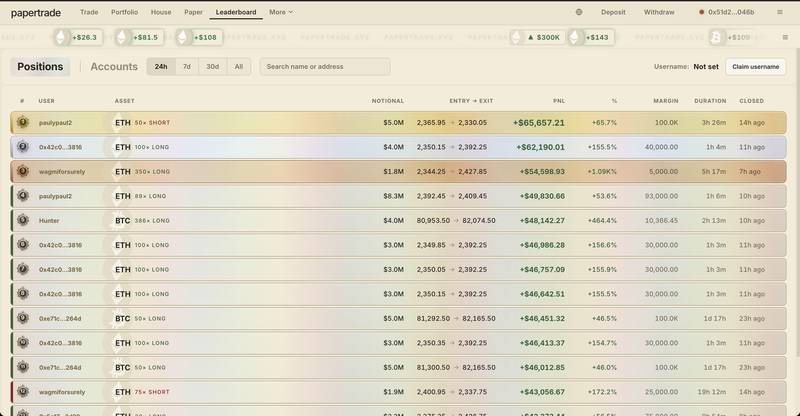Click the rank badge in the +$43,056.67 row
The width and height of the screenshot is (800, 416).
click(x=22, y=391)
